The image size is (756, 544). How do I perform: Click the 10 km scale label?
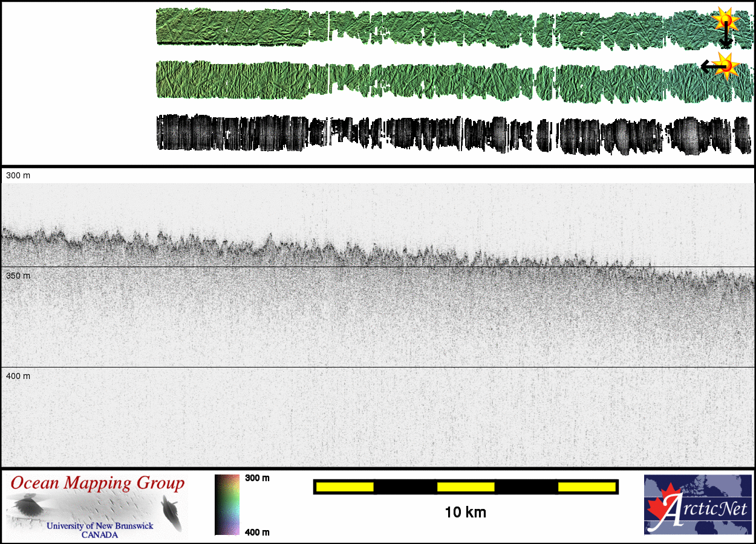pyautogui.click(x=465, y=513)
